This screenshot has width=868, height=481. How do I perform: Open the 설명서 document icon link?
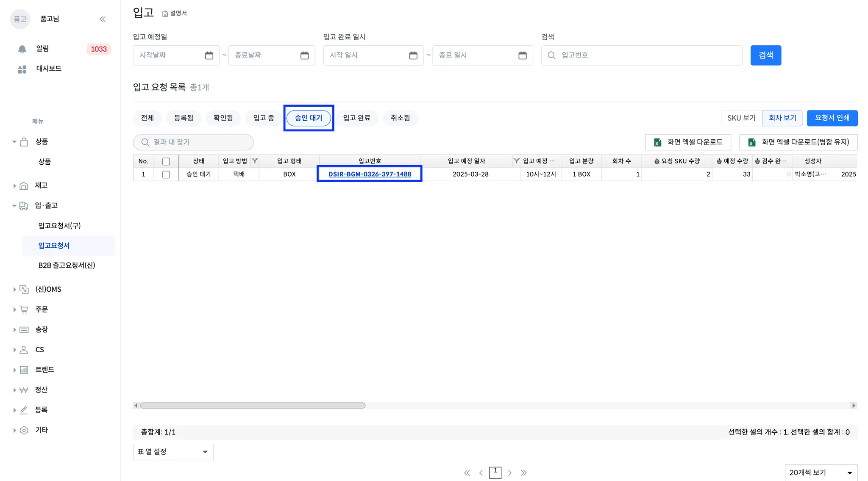click(x=165, y=14)
